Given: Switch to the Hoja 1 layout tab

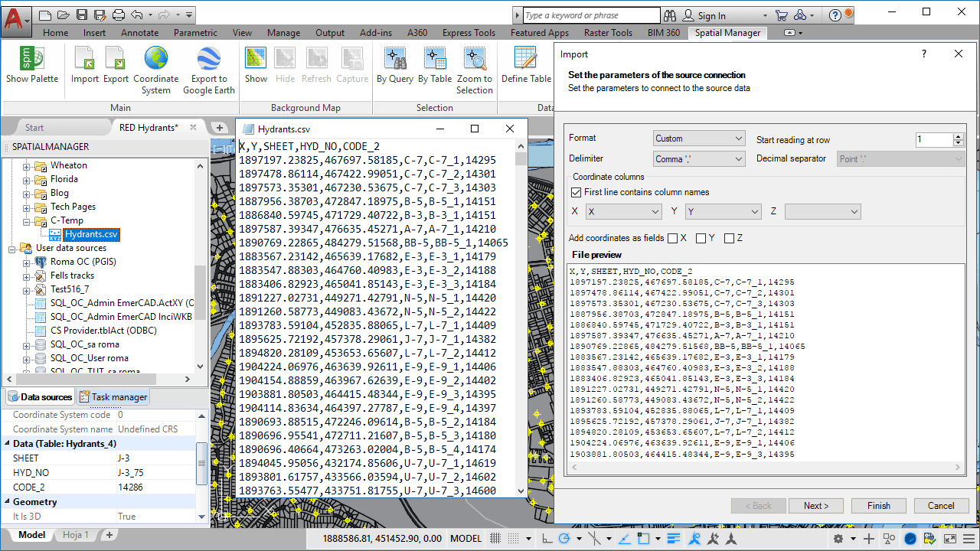Looking at the screenshot, I should (76, 535).
